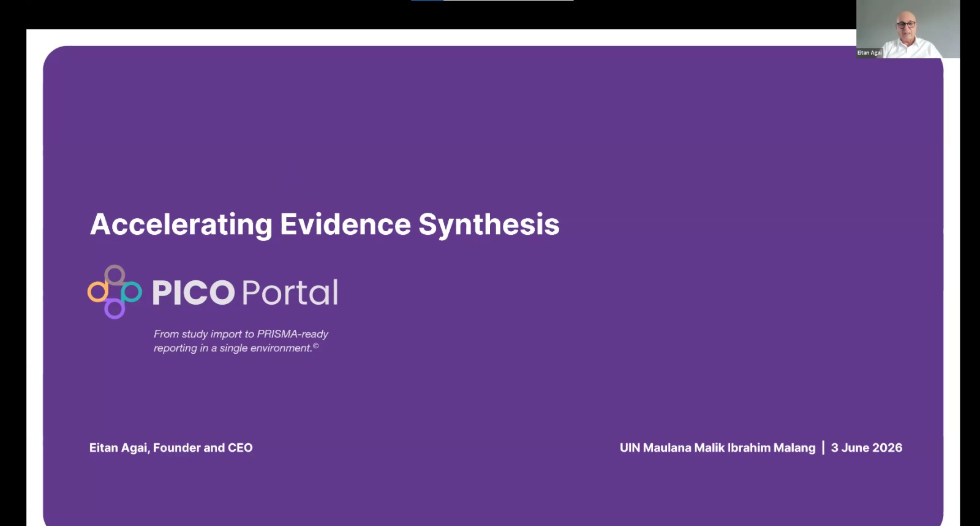Click the speaker's webcam video thumbnail

click(x=908, y=29)
